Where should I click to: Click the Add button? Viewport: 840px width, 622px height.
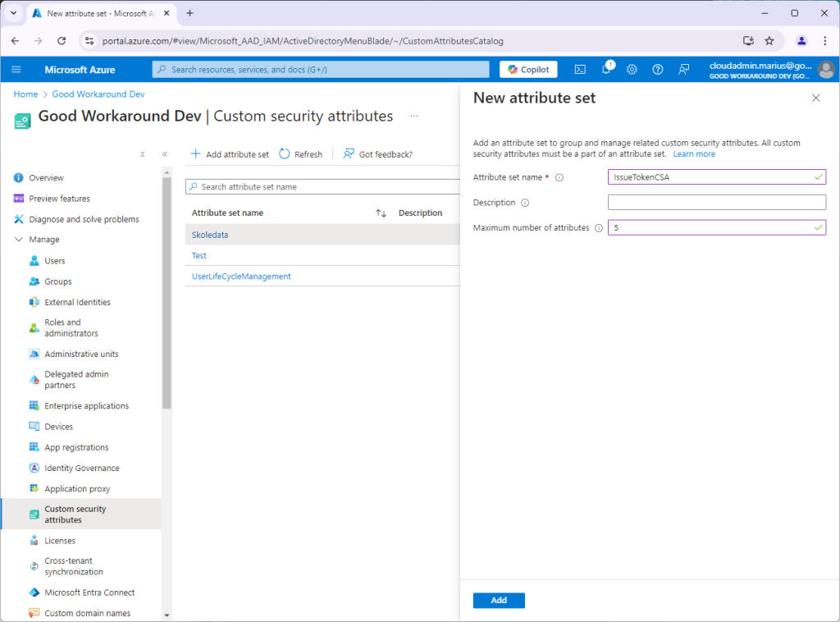coord(499,601)
